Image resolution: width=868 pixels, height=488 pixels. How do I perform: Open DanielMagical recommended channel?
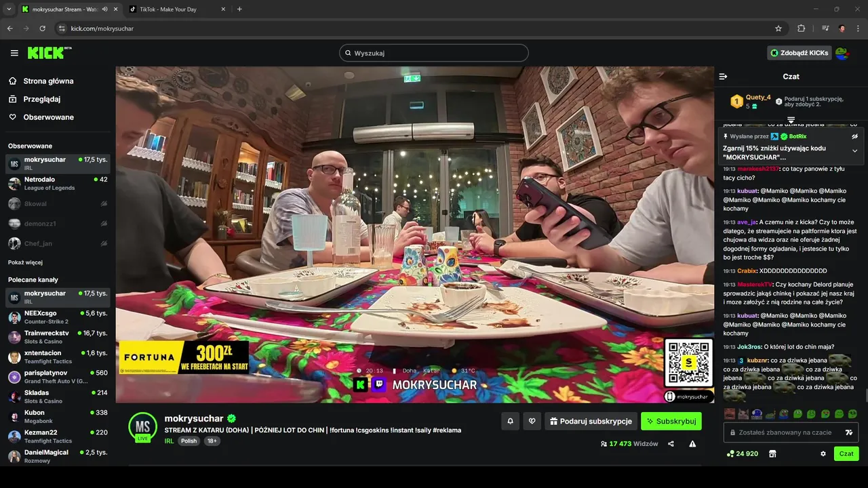coord(58,456)
